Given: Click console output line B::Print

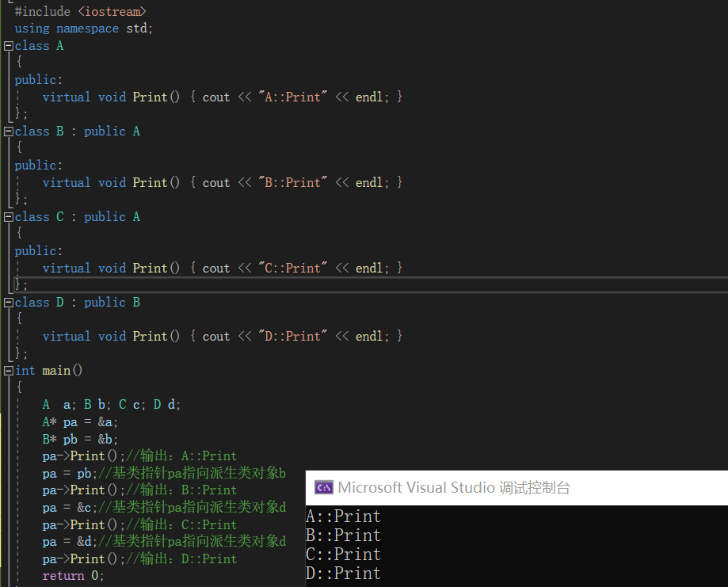Looking at the screenshot, I should pos(343,536).
